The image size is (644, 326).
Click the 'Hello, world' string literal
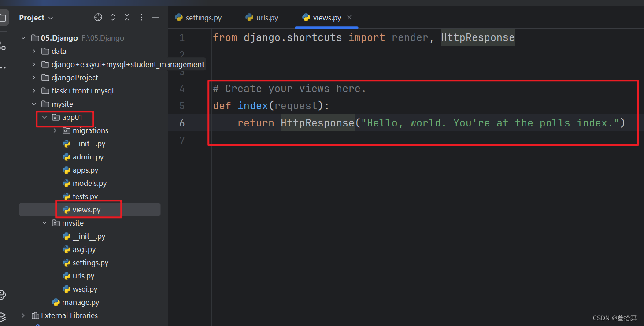490,123
